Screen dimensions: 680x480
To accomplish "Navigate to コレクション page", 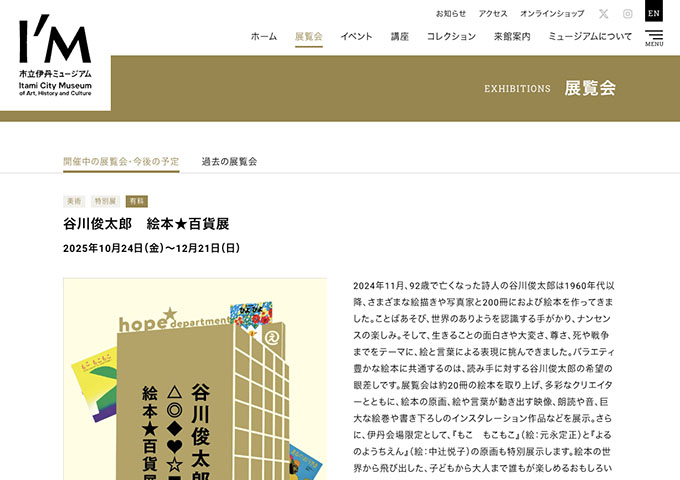I will 451,37.
